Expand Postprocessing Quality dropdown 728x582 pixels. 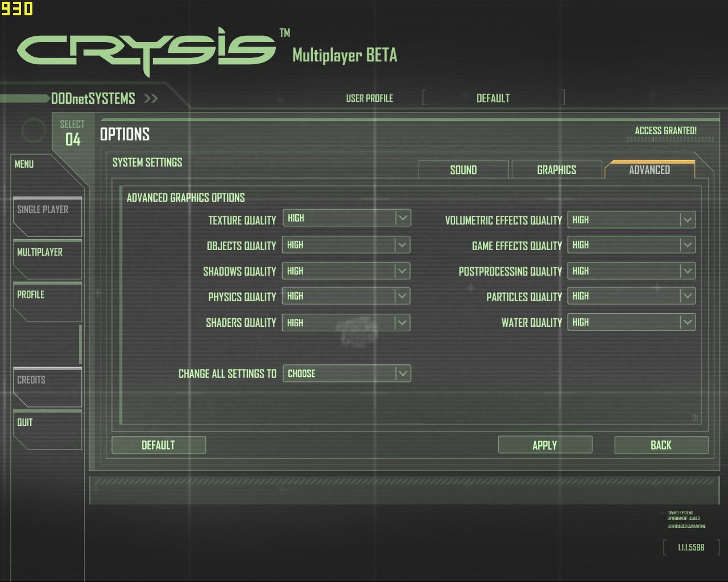point(631,271)
